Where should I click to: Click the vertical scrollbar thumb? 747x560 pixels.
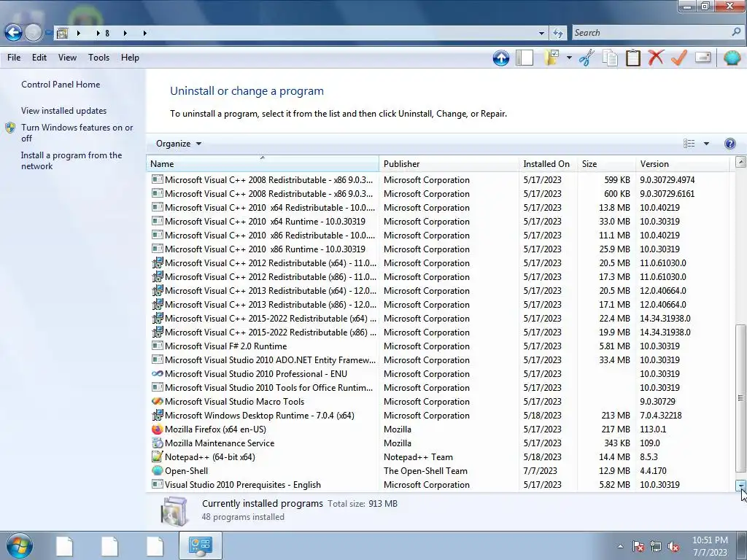[x=740, y=398]
